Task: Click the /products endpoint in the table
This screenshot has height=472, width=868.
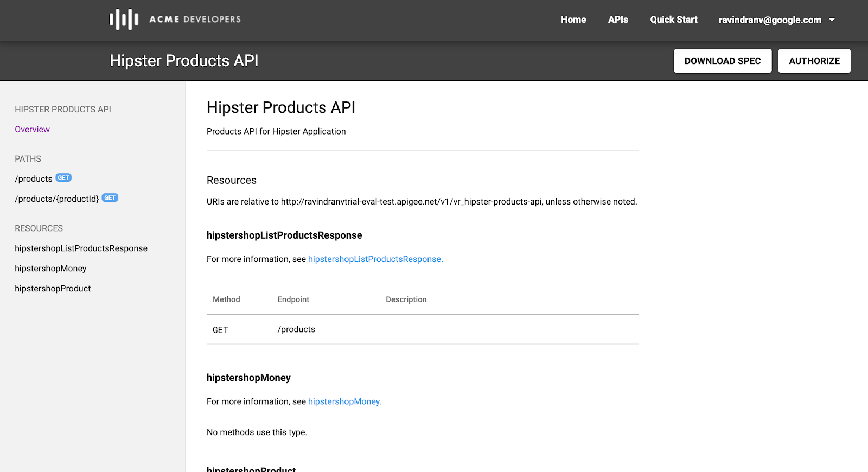Action: click(296, 329)
